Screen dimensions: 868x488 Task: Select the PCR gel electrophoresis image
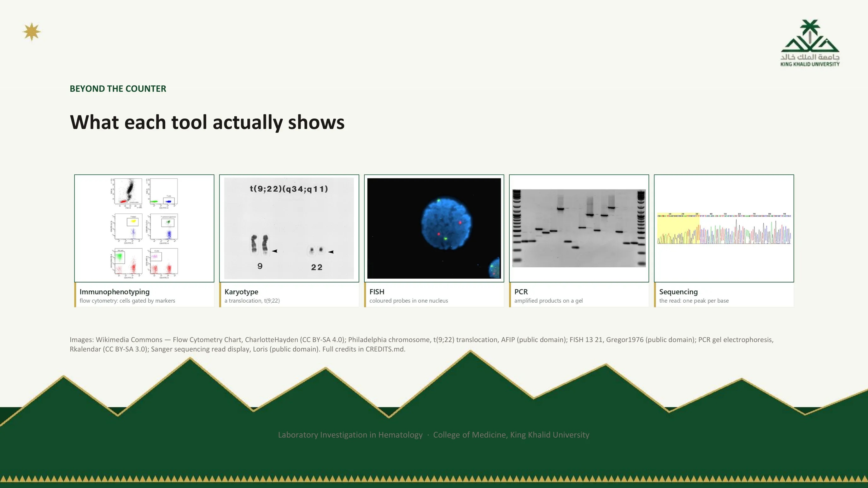579,228
